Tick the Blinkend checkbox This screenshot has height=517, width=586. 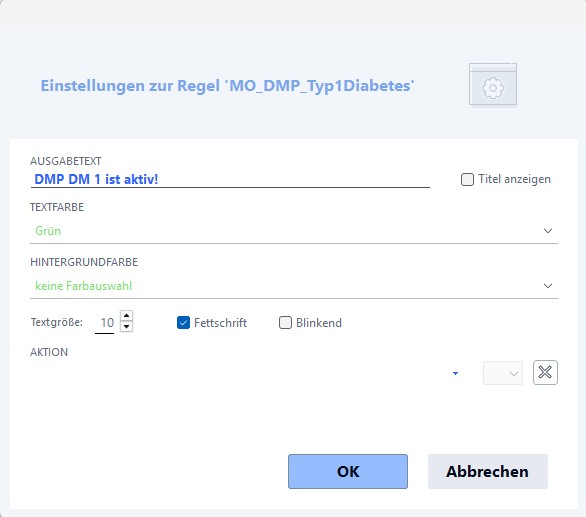click(x=285, y=323)
